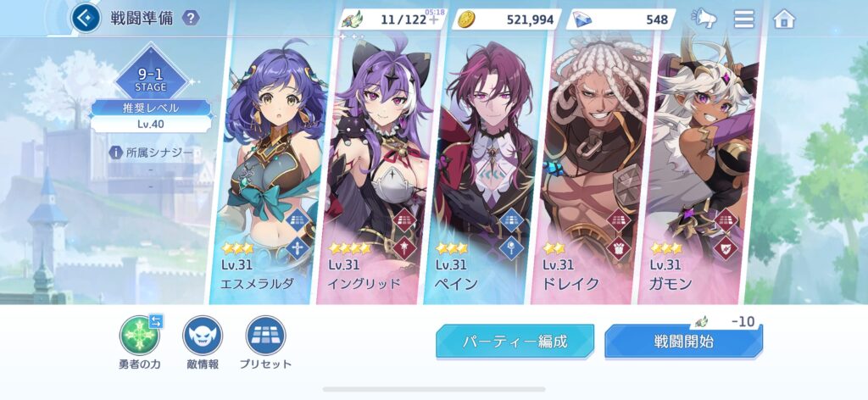Start battle with 戦闘開始 button
Viewport: 868px width, 400px height.
[684, 342]
